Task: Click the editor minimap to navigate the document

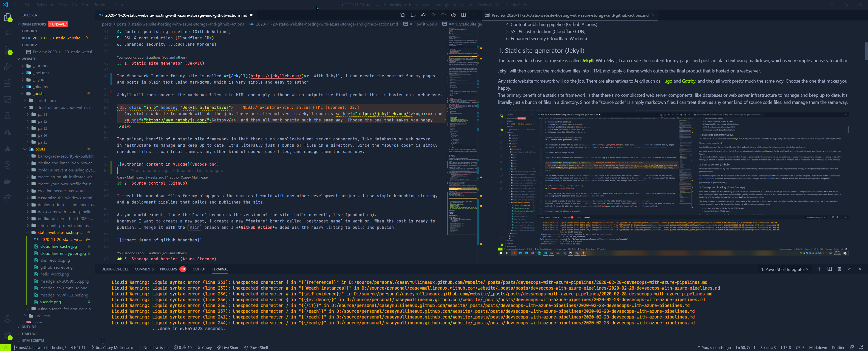Action: 462,135
